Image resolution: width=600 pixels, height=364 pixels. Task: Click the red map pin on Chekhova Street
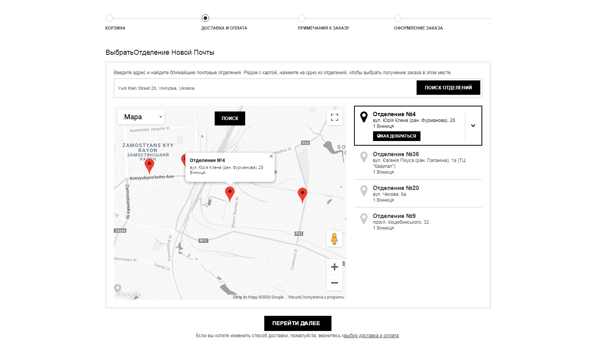tap(302, 194)
